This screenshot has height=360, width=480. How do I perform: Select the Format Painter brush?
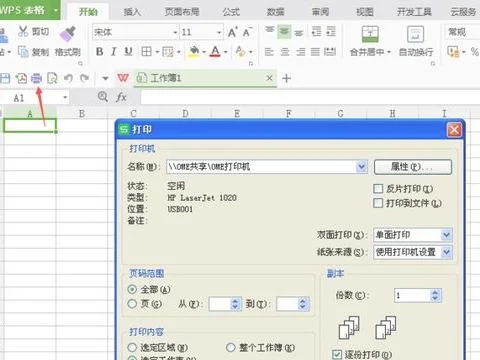pyautogui.click(x=67, y=34)
